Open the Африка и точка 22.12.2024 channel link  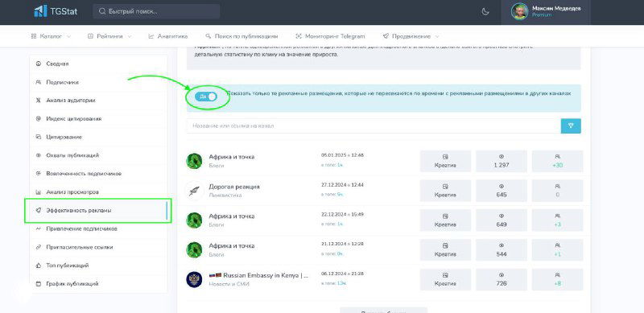232,216
